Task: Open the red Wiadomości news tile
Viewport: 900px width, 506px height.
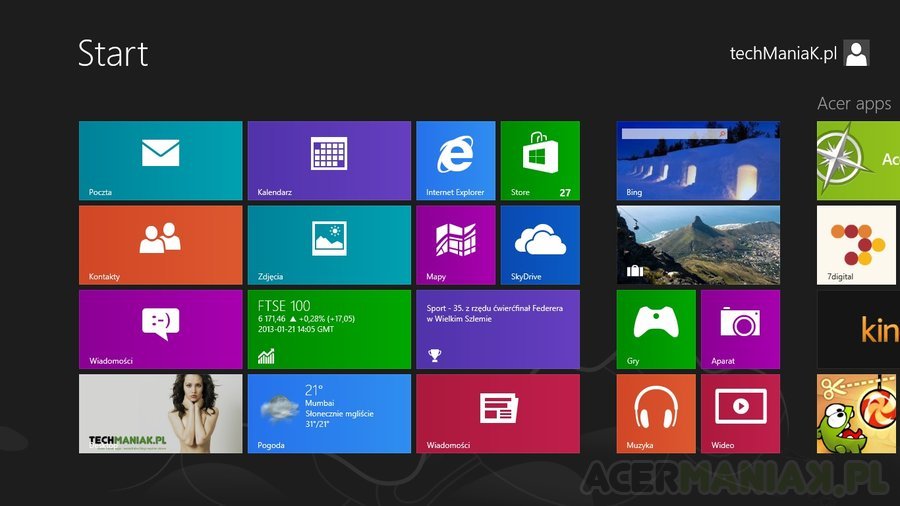Action: point(498,414)
